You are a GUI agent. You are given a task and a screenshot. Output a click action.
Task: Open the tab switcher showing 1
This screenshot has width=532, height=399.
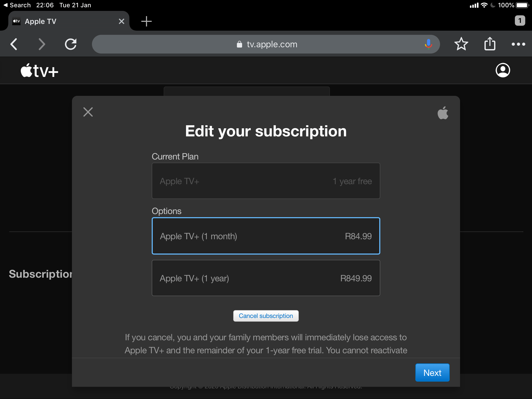[520, 21]
